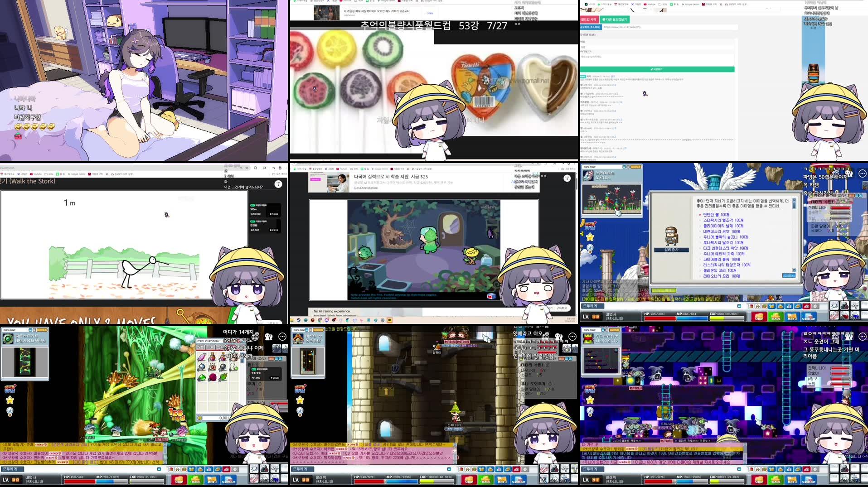868x487 pixels.
Task: Click SHOP in the purple toy-block game panel
Action: (759, 480)
